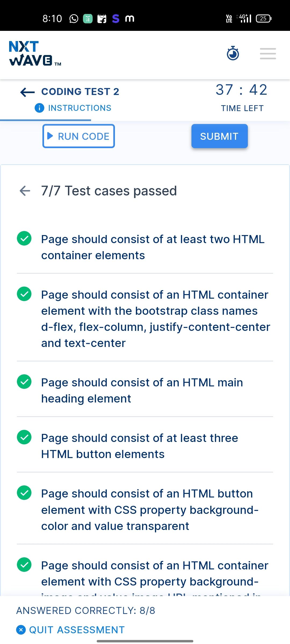Screen dimensions: 290x644
Task: Open the Instructions link
Action: pos(79,108)
